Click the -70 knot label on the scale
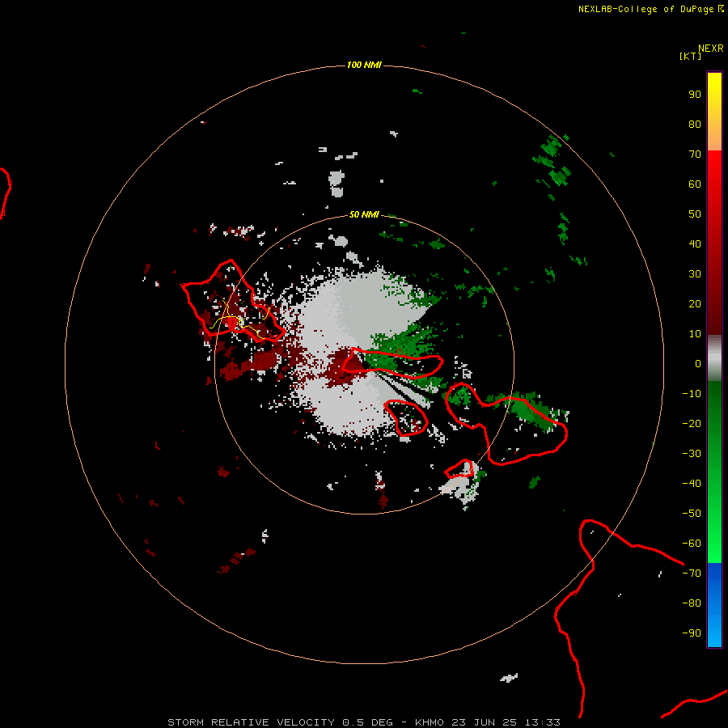The image size is (728, 728). [x=692, y=574]
